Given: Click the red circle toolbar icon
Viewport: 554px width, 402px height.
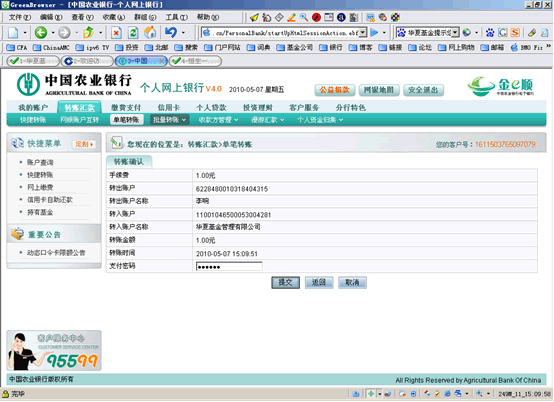Looking at the screenshot, I should pyautogui.click(x=316, y=17).
